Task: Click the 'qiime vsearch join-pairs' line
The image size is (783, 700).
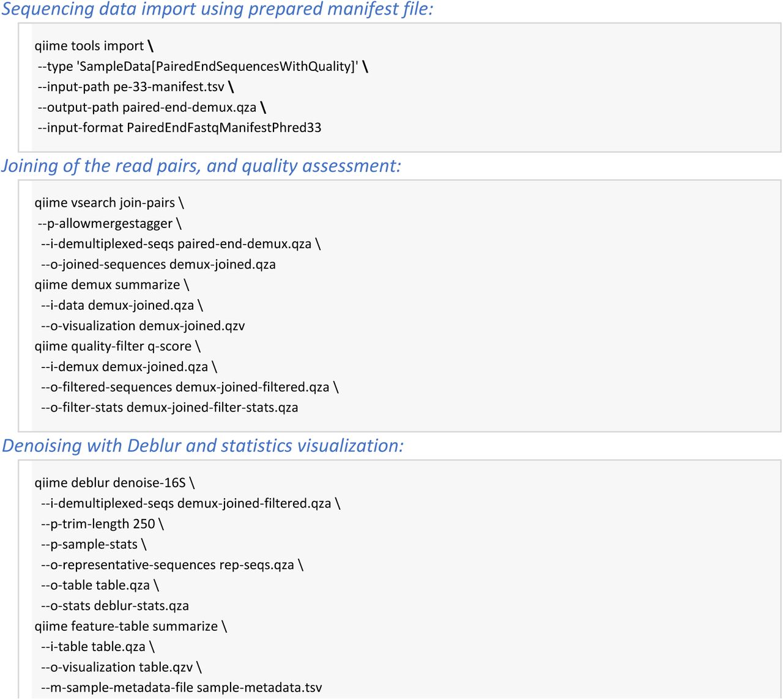Action: click(x=109, y=203)
